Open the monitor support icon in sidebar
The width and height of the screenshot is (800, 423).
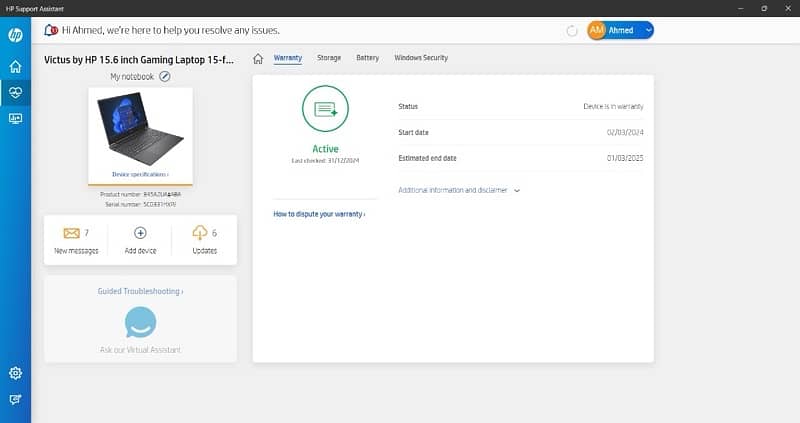15,118
